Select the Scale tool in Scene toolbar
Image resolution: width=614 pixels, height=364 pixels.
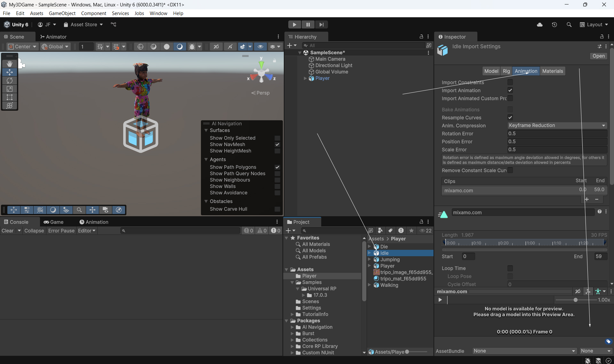(10, 89)
